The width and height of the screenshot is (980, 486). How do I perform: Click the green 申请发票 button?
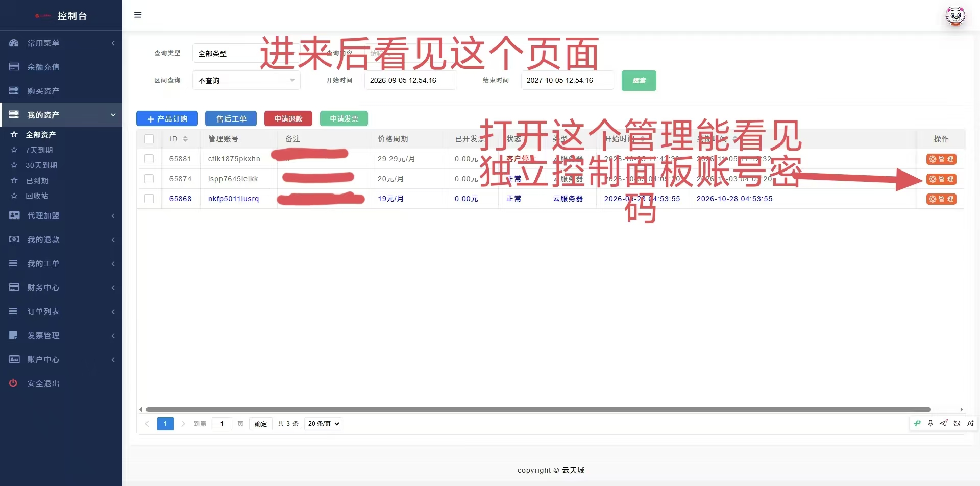(344, 118)
